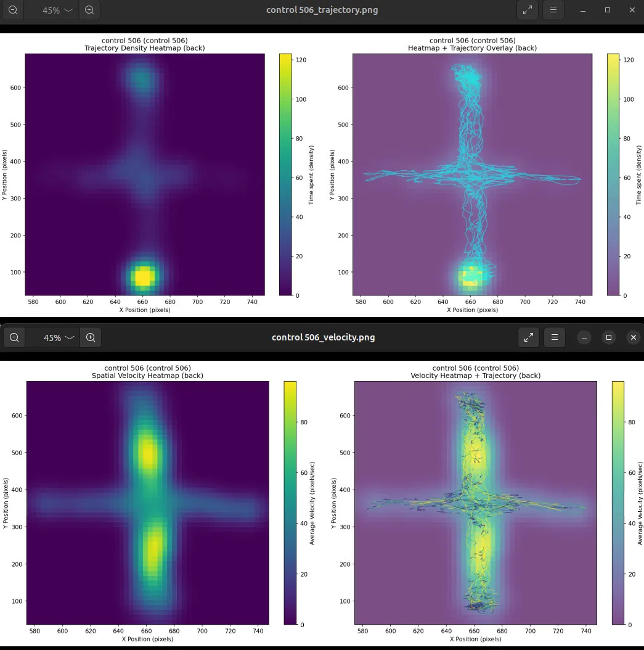This screenshot has width=644, height=650.
Task: Zoom in on control 506_trajectory.png viewer
Action: coord(90,10)
